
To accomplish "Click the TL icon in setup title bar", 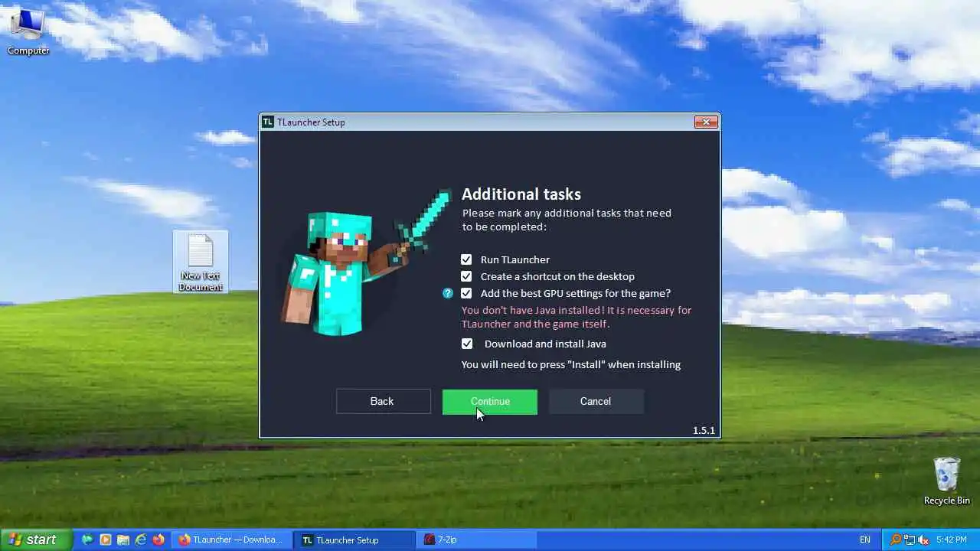I will click(x=268, y=122).
